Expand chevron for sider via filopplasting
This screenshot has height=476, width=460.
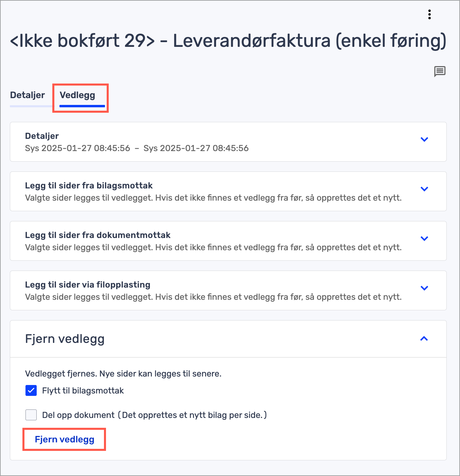tap(424, 288)
